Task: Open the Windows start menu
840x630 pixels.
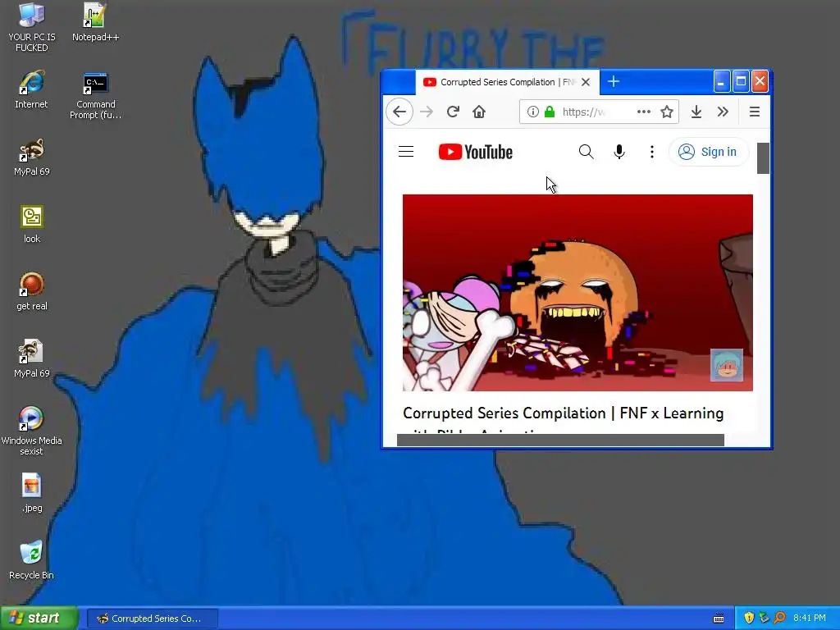Action: tap(39, 619)
